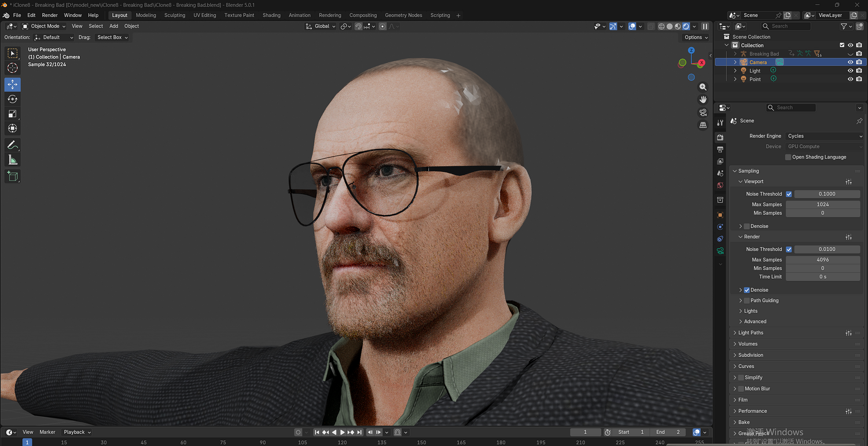Click the 3D Cursor tool
The width and height of the screenshot is (868, 446).
tap(12, 68)
